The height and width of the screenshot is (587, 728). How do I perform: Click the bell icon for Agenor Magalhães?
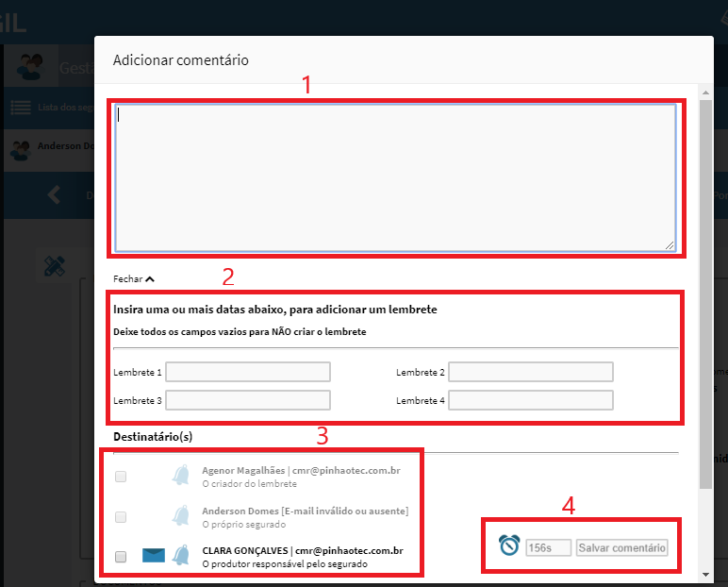[181, 475]
